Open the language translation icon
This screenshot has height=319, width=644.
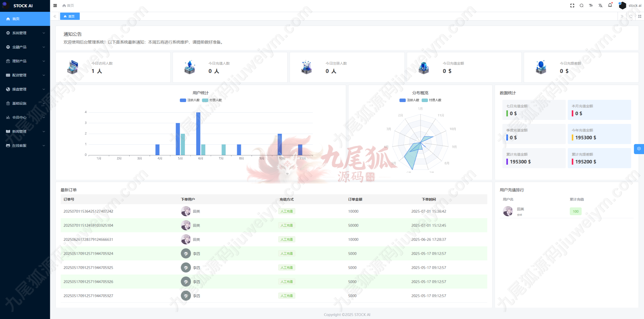click(x=600, y=6)
